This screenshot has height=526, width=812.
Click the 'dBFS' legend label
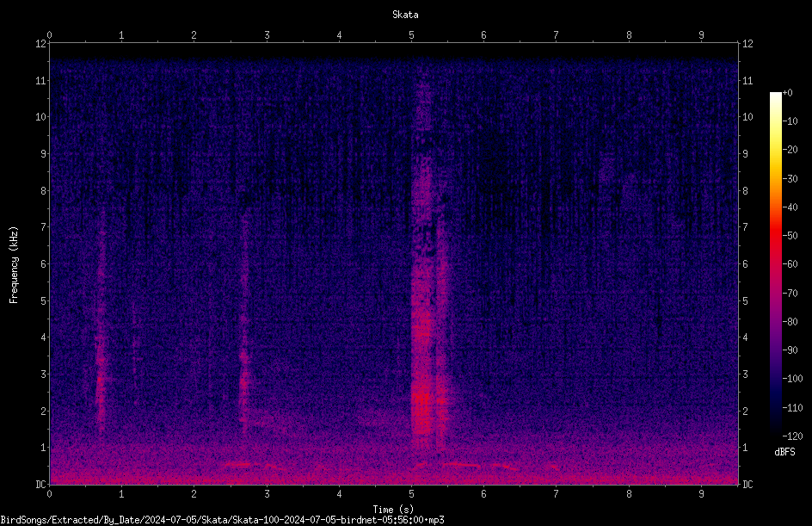coord(784,452)
